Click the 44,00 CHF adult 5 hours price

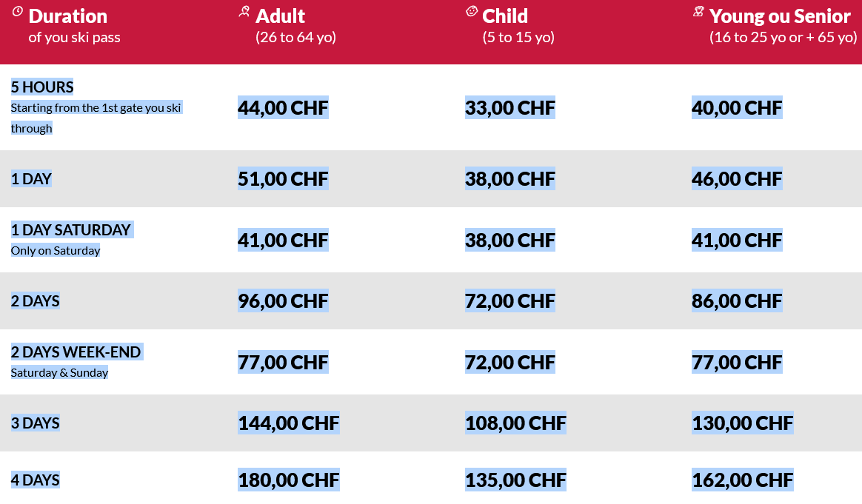click(x=283, y=108)
